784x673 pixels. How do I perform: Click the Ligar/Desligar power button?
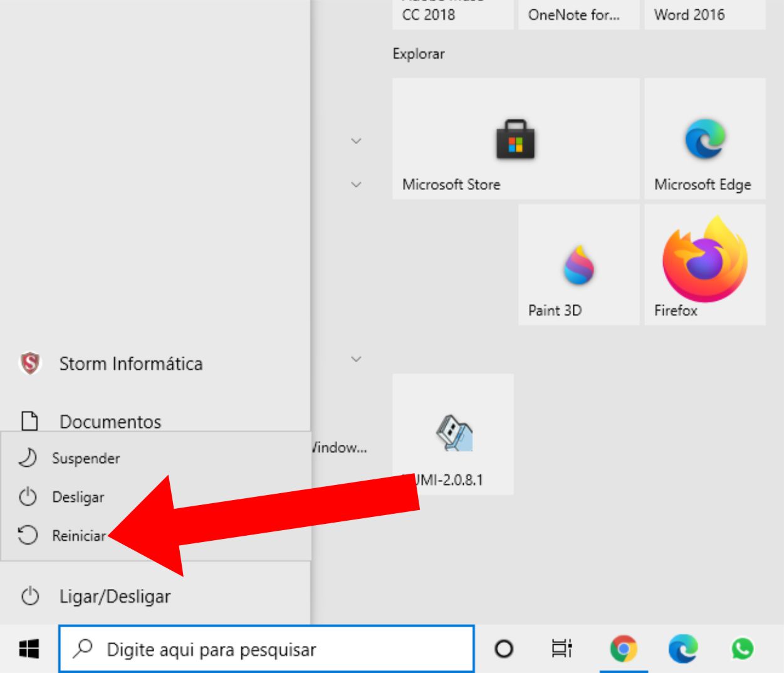(155, 597)
